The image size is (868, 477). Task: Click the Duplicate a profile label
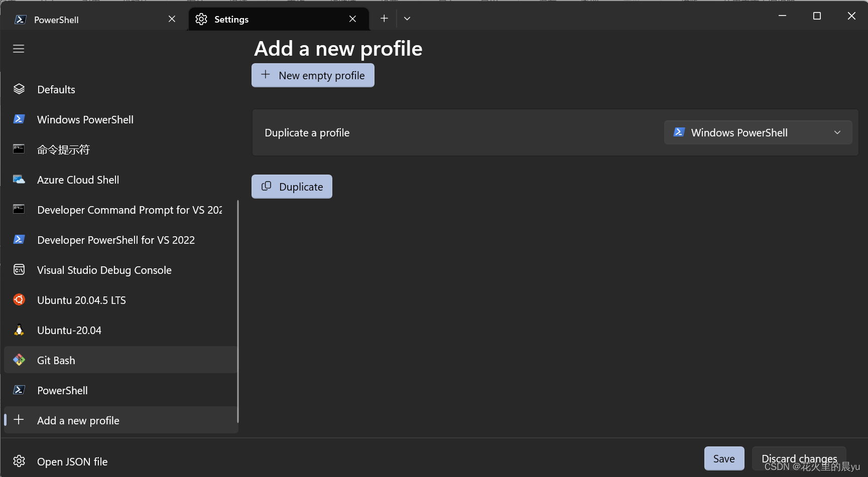click(x=307, y=132)
